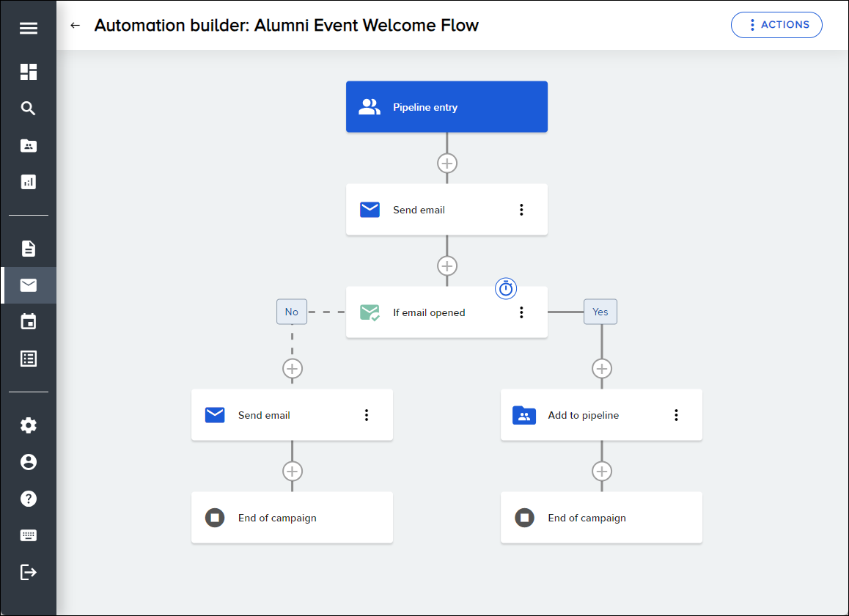Open the email campaigns sidebar item
The width and height of the screenshot is (849, 616).
28,285
